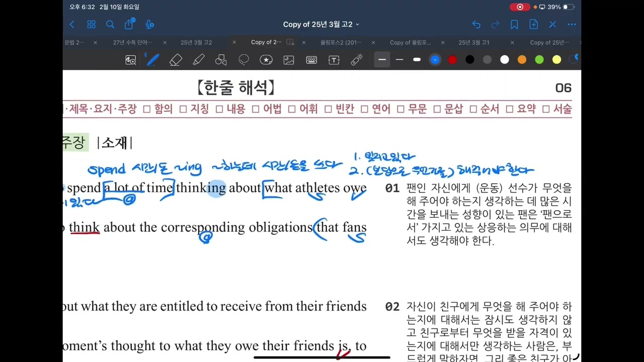Select the Highlighter tool
The image size is (644, 362).
click(x=198, y=60)
